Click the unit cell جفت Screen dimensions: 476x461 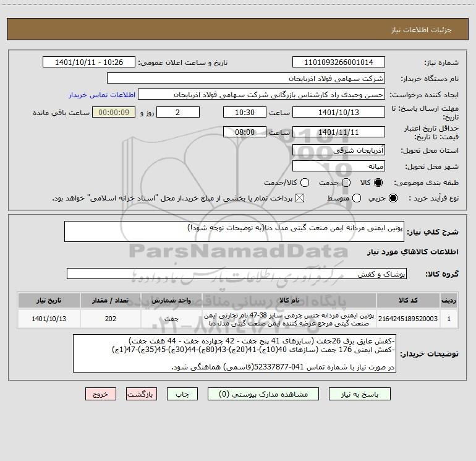pyautogui.click(x=171, y=319)
